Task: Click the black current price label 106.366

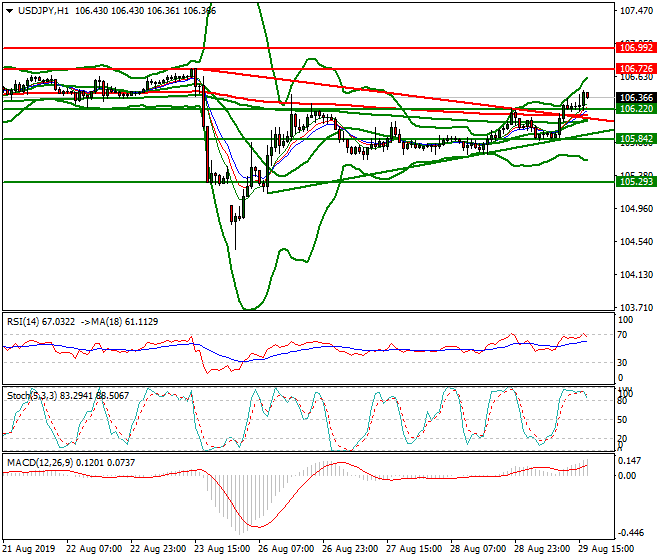Action: click(x=636, y=98)
